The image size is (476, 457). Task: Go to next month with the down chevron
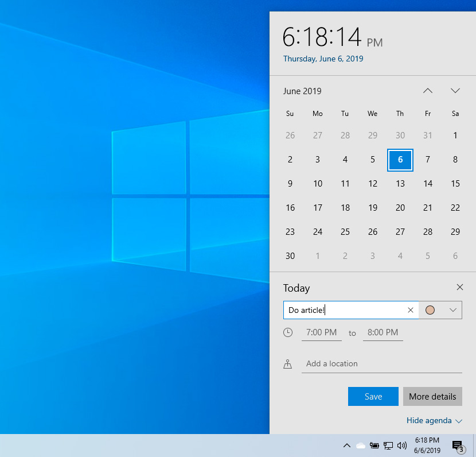click(455, 90)
